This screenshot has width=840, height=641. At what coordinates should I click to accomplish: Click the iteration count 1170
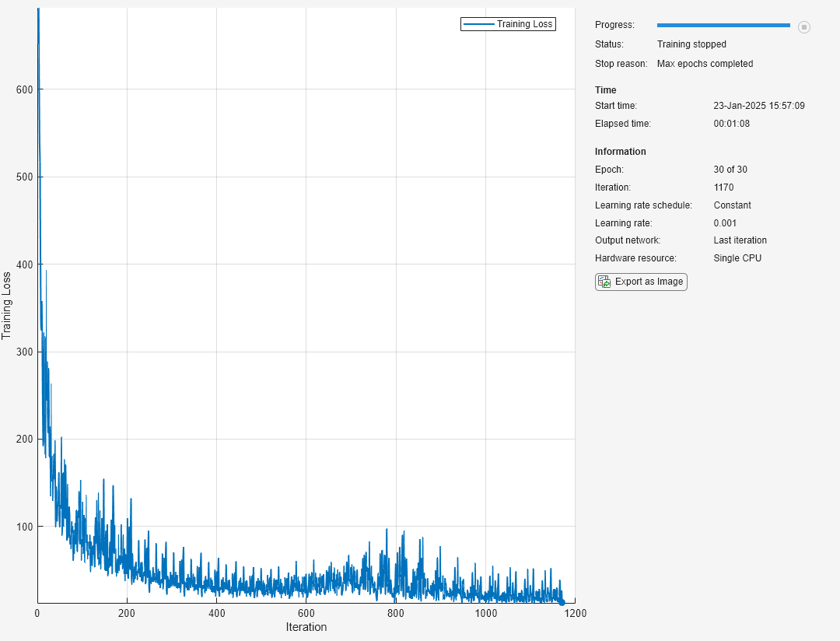[723, 187]
